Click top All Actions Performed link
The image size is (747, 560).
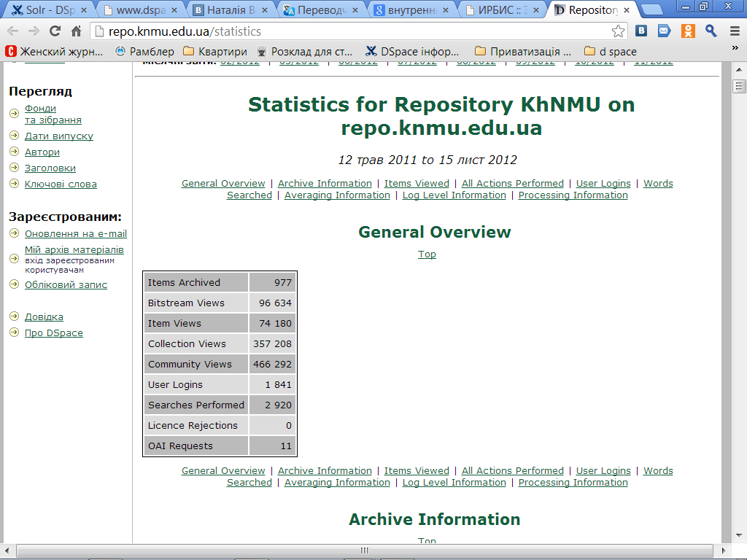tap(513, 184)
